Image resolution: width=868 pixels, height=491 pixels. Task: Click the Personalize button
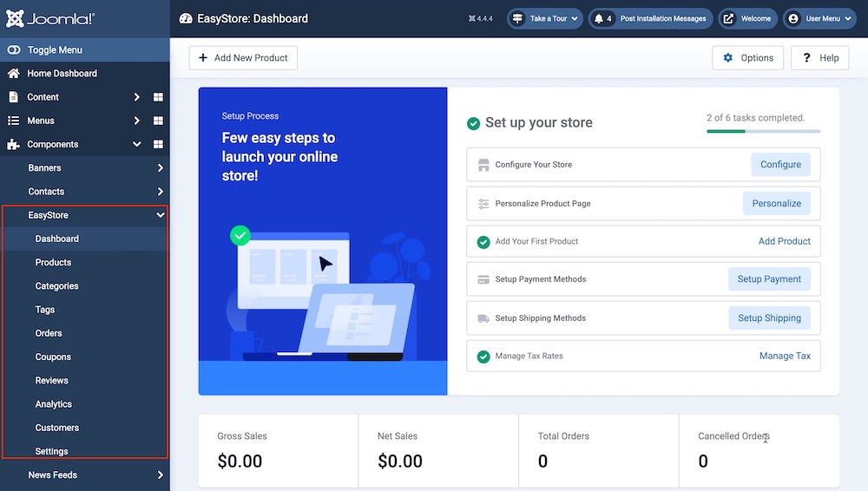point(776,203)
